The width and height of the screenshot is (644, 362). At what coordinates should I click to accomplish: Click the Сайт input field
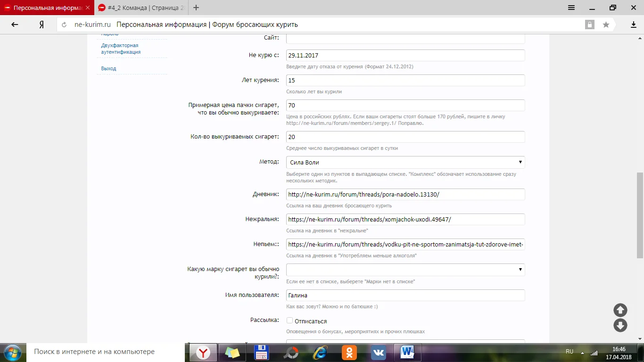coord(405,38)
